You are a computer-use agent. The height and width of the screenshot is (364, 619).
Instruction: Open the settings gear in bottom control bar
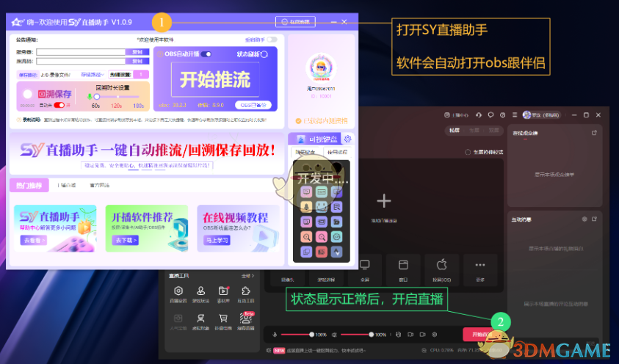pyautogui.click(x=435, y=335)
